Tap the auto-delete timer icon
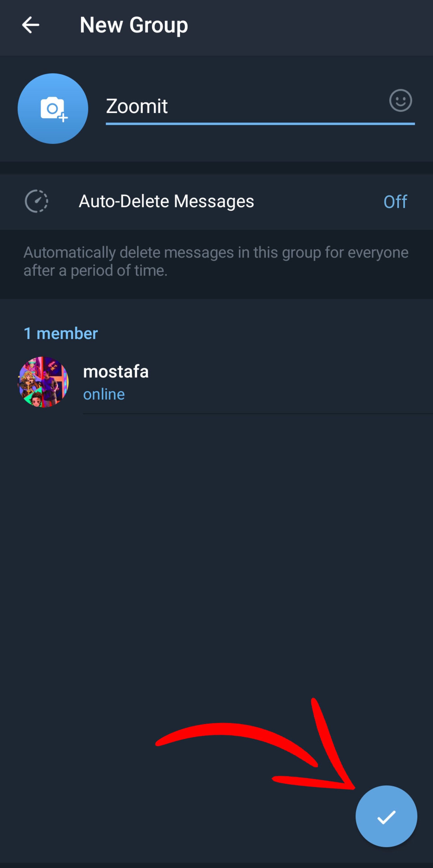This screenshot has width=433, height=868. pyautogui.click(x=36, y=202)
